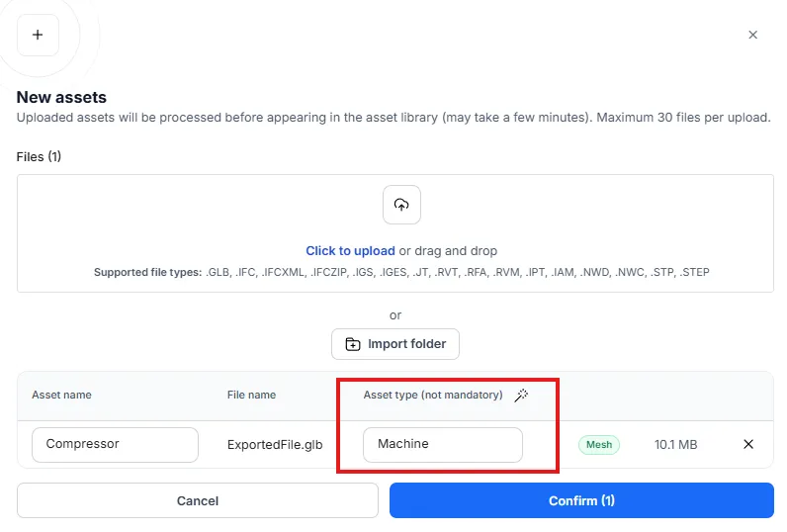
Task: Click the File name column header
Action: (x=251, y=395)
